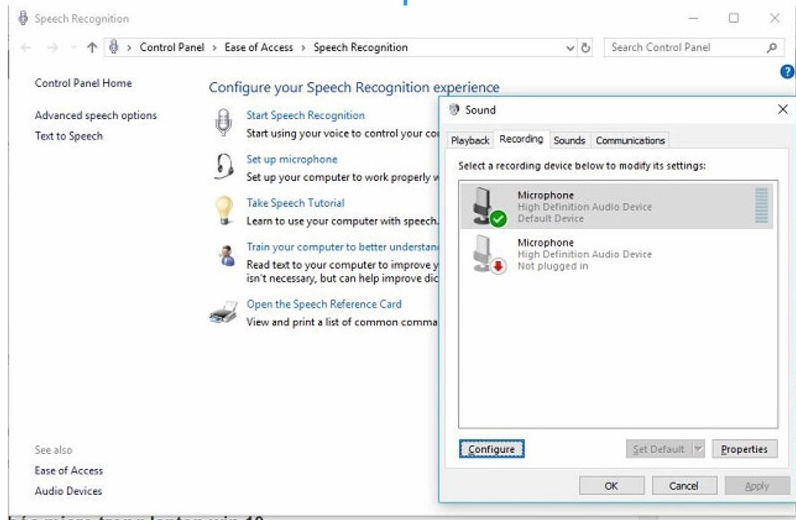Image resolution: width=796 pixels, height=520 pixels.
Task: Click the microphone level meter bar
Action: (x=762, y=205)
